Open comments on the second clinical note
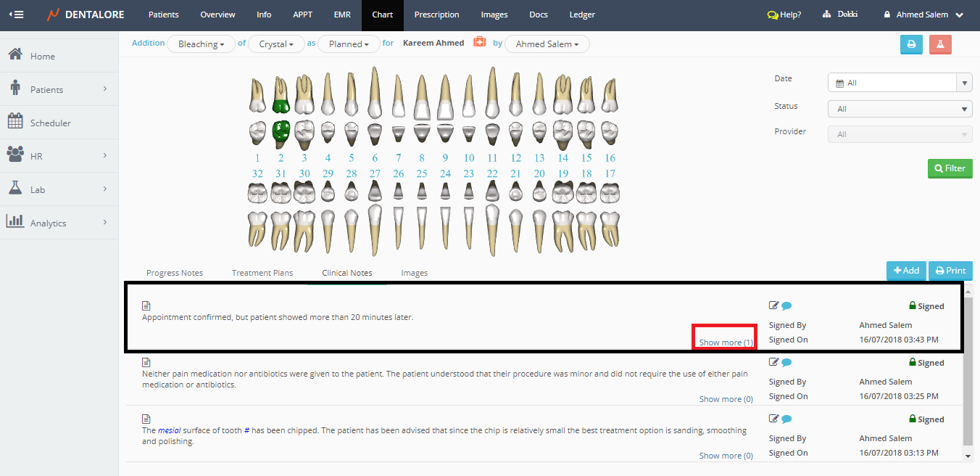This screenshot has height=476, width=980. [786, 362]
